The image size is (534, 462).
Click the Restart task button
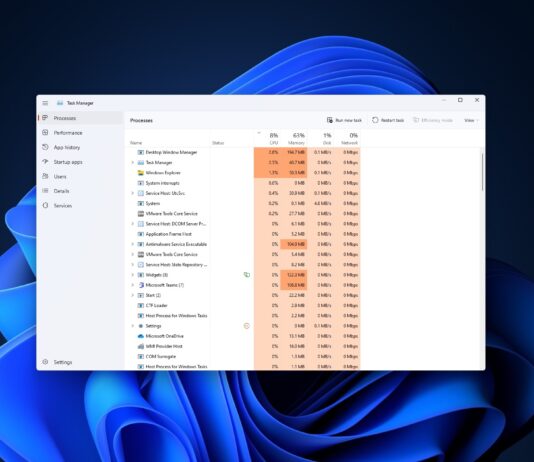click(388, 120)
